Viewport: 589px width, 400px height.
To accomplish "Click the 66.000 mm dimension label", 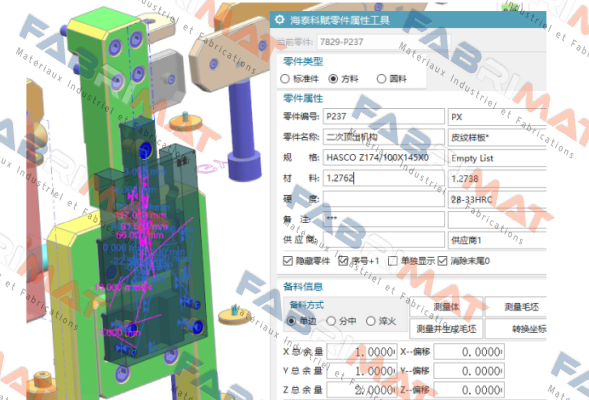I will tap(139, 235).
